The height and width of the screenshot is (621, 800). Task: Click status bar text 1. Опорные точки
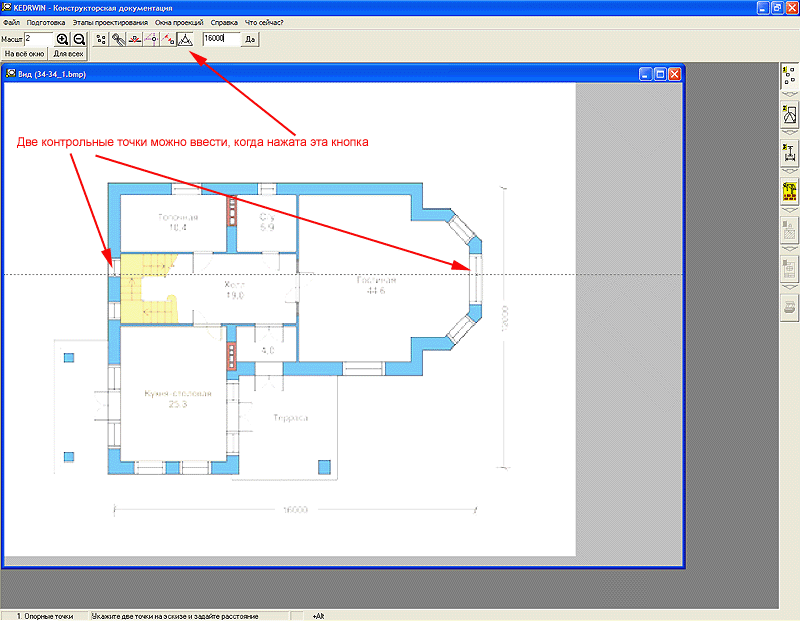45,616
